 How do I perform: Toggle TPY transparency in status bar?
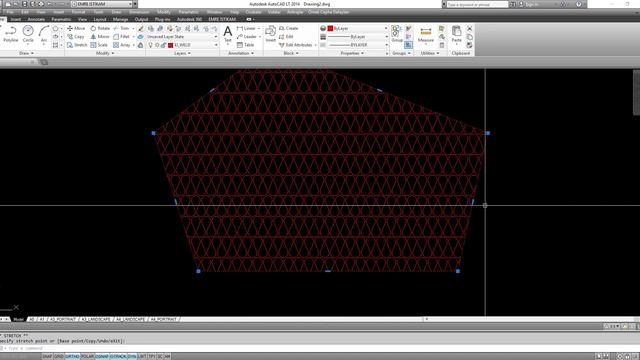(151, 356)
